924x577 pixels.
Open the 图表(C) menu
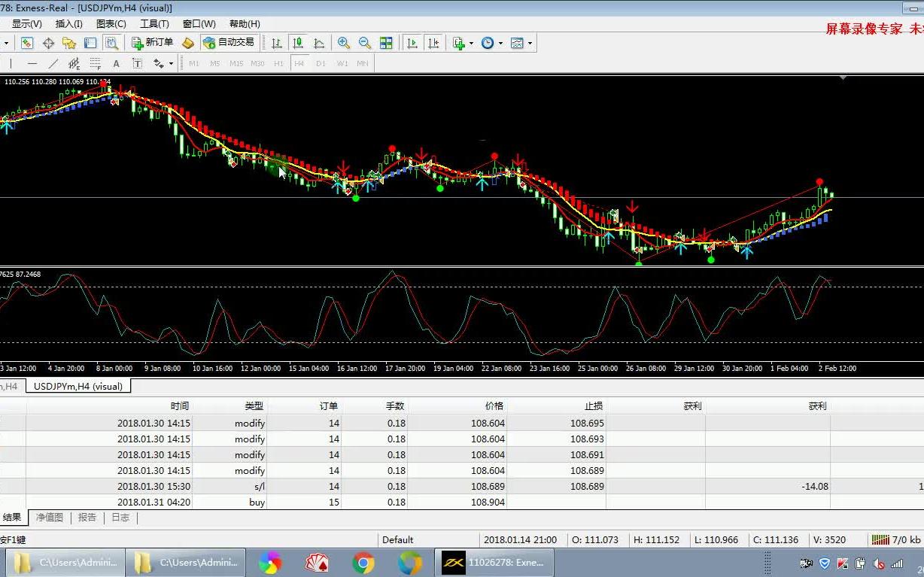click(x=111, y=24)
